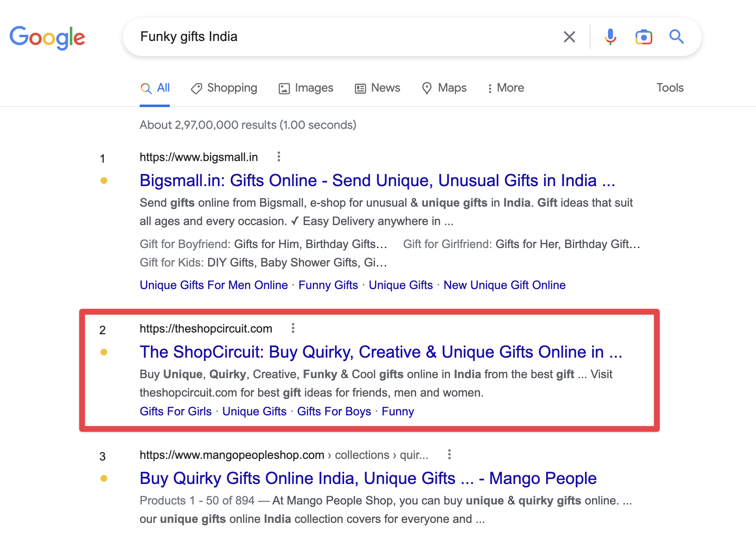Open the Gifts For Boys sitelink
The image size is (756, 553).
(334, 412)
